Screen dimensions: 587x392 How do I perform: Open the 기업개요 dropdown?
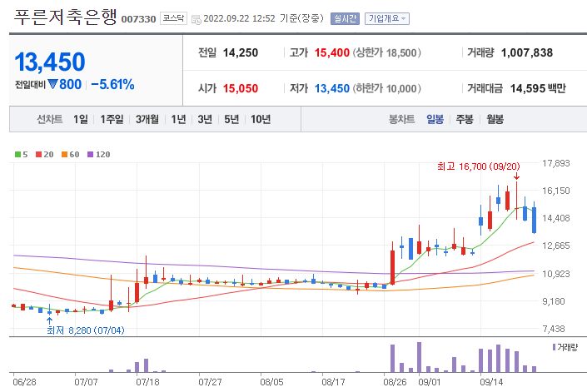point(387,18)
